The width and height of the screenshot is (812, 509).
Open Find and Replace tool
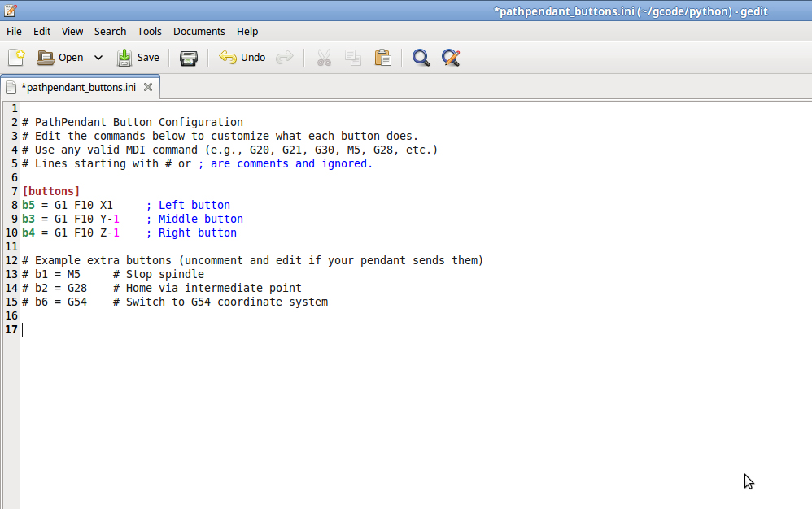[451, 58]
